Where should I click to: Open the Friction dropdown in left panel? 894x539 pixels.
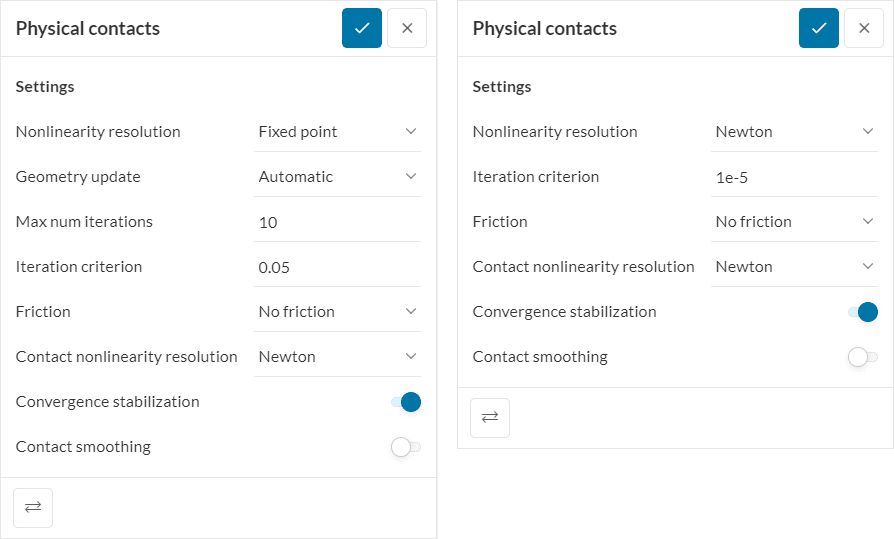(337, 312)
